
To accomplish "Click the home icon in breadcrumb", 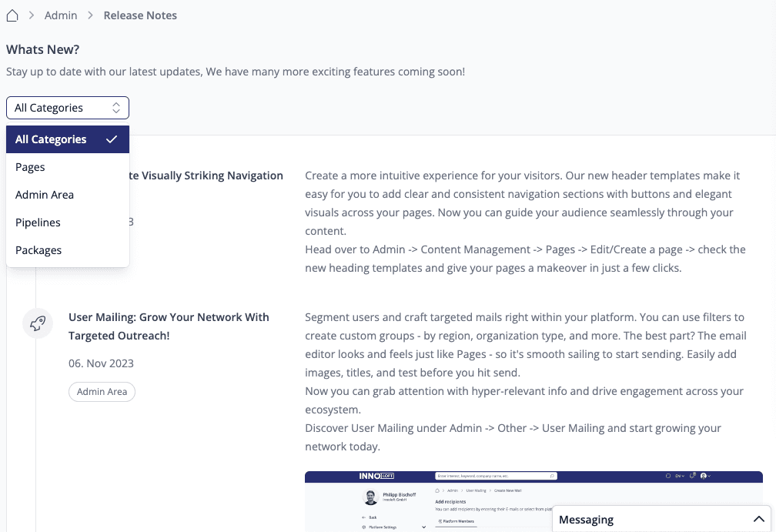I will click(12, 15).
